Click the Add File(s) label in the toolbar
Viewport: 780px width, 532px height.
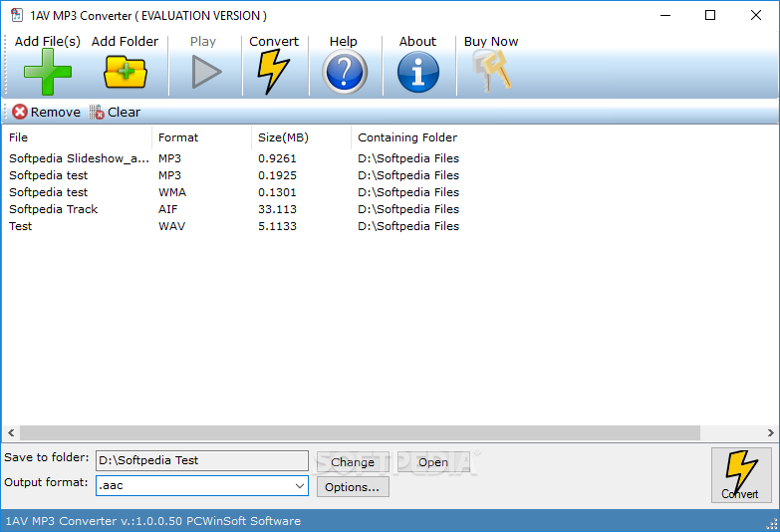(47, 41)
